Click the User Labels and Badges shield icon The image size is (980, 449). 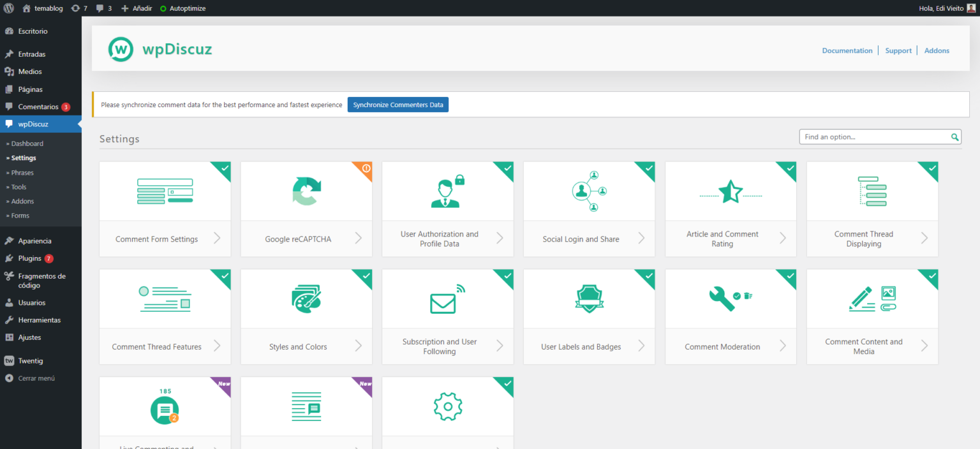(x=589, y=298)
